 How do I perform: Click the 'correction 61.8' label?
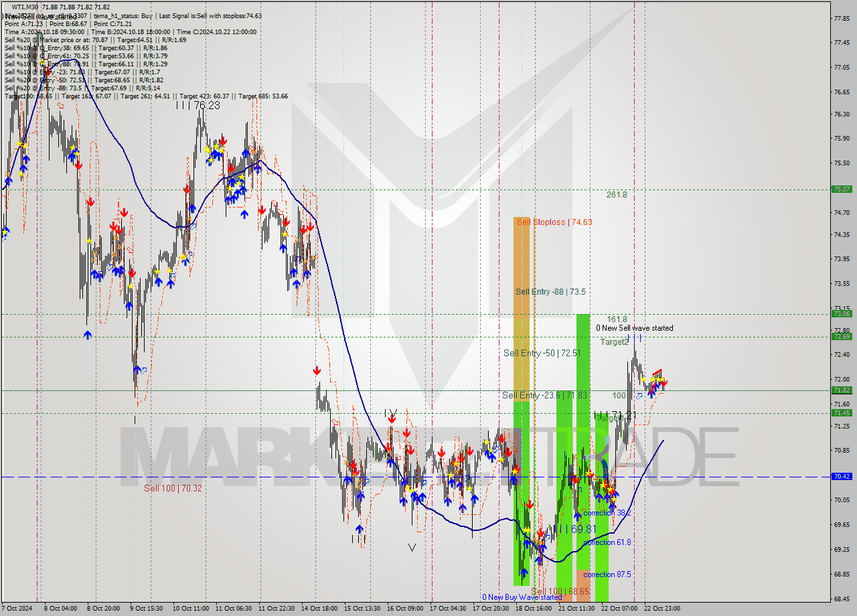pyautogui.click(x=607, y=542)
